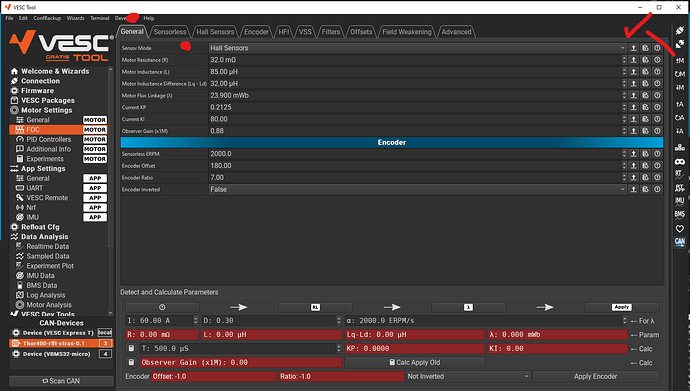690x391 pixels.
Task: Click stepper arrows on Sensorless ERPM field
Action: (x=624, y=154)
